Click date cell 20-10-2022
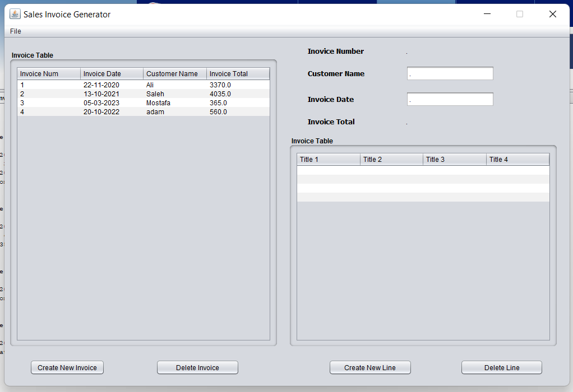Image resolution: width=573 pixels, height=392 pixels. coord(112,111)
